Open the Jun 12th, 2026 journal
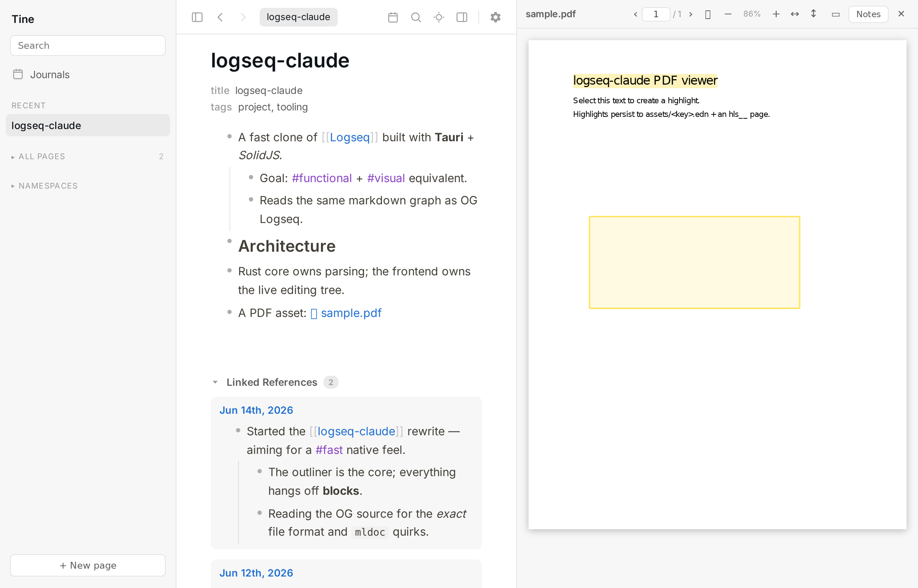This screenshot has width=918, height=588. click(256, 573)
